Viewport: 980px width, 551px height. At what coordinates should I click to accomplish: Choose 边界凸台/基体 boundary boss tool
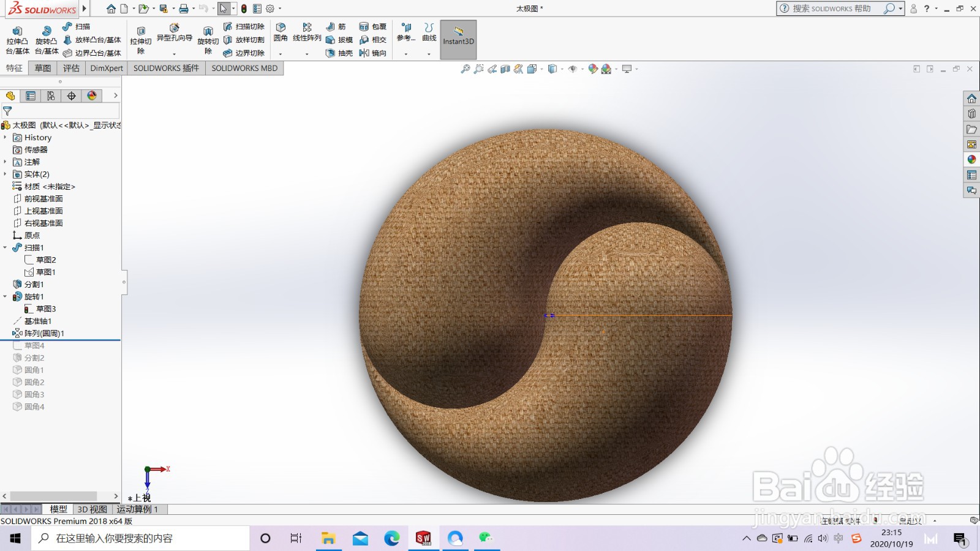(x=92, y=53)
